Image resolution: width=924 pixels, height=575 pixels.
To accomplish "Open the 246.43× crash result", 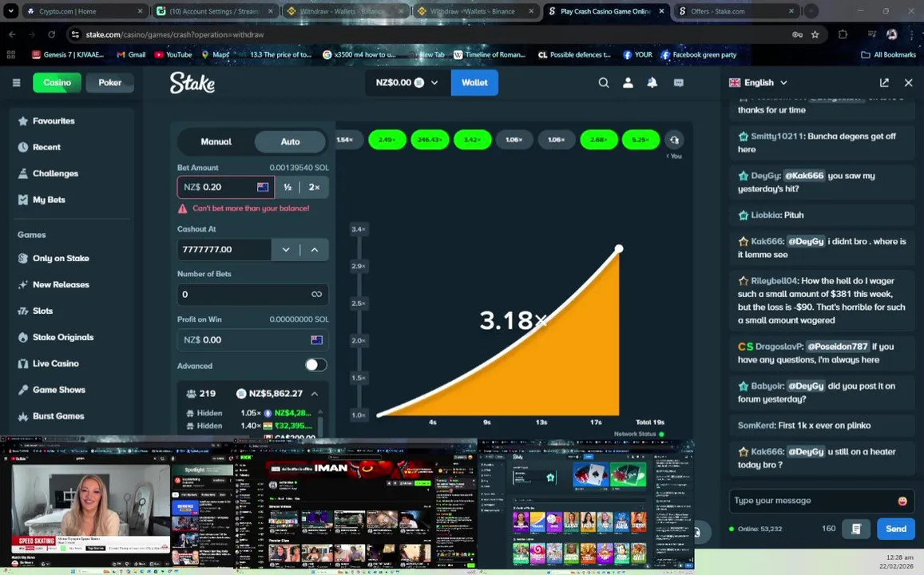I will (x=430, y=140).
